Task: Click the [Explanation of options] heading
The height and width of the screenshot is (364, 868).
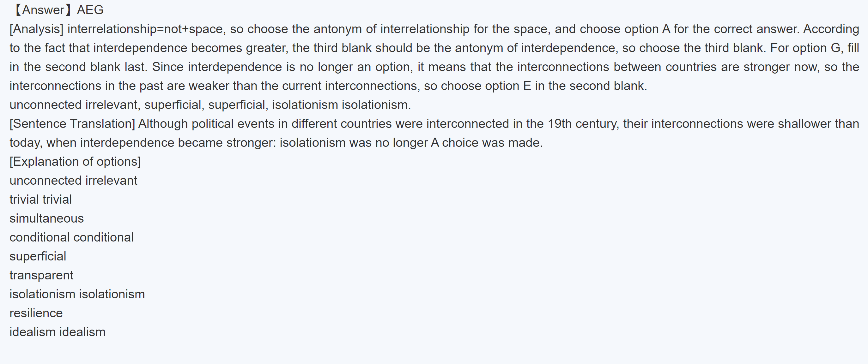Action: pos(75,162)
